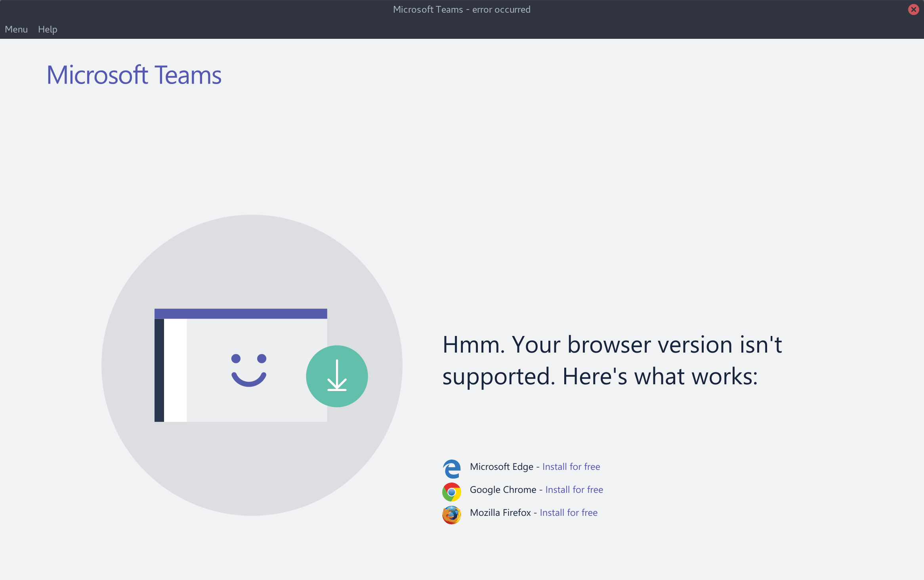Click the Mozilla Firefox label text
Viewport: 924px width, 580px height.
(x=500, y=513)
